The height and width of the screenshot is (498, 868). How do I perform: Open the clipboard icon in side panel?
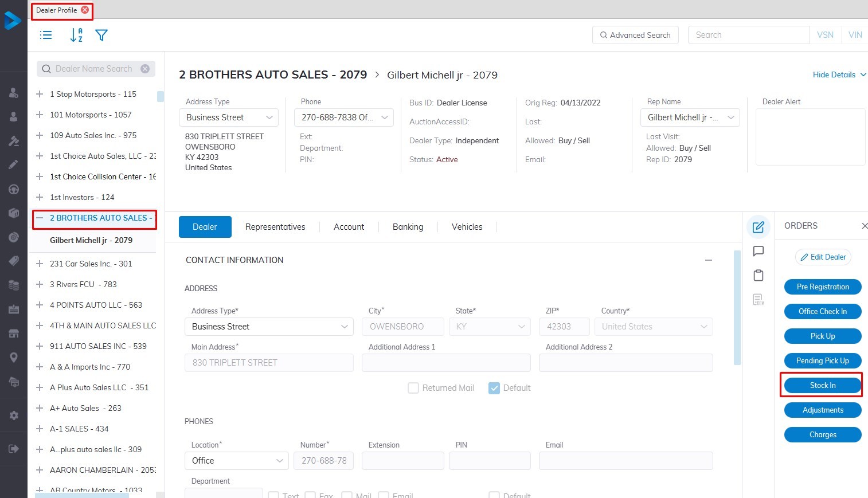(758, 276)
